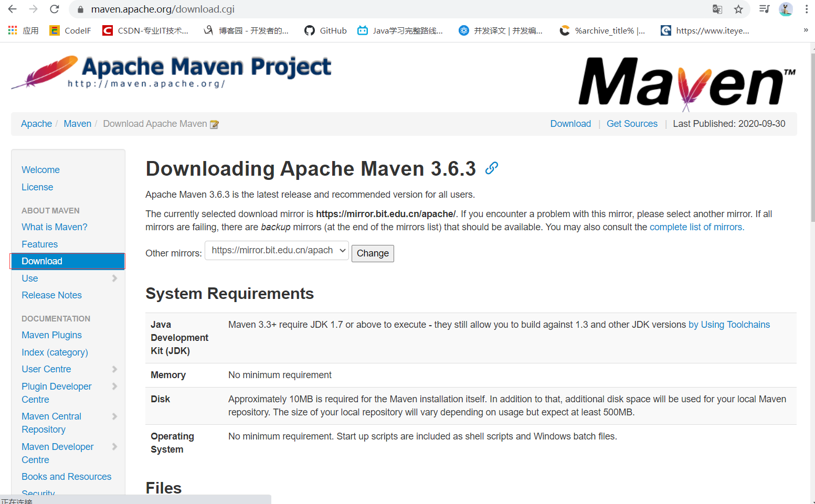Select the highlighted Download sidebar item
The height and width of the screenshot is (504, 815).
click(x=68, y=261)
